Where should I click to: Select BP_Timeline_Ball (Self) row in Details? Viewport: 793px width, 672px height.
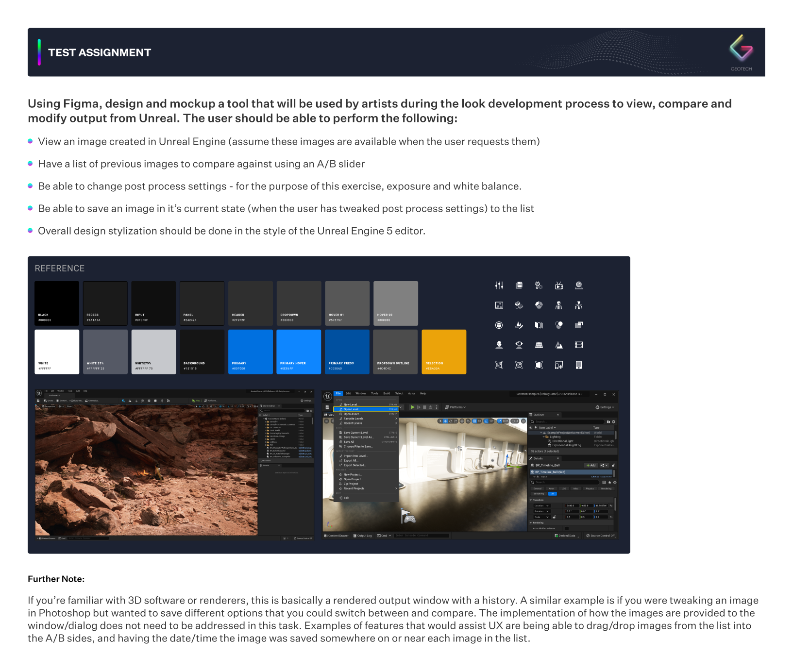[571, 472]
